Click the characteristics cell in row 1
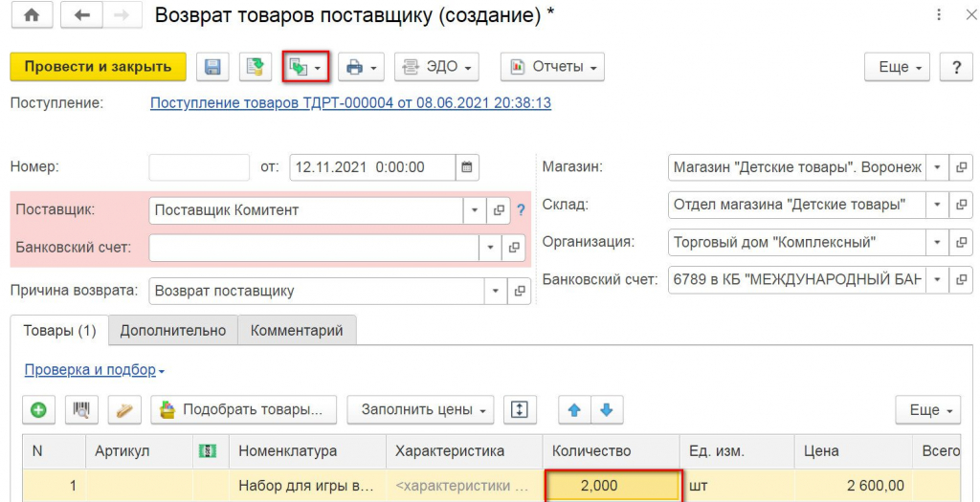This screenshot has height=502, width=980. coord(464,485)
